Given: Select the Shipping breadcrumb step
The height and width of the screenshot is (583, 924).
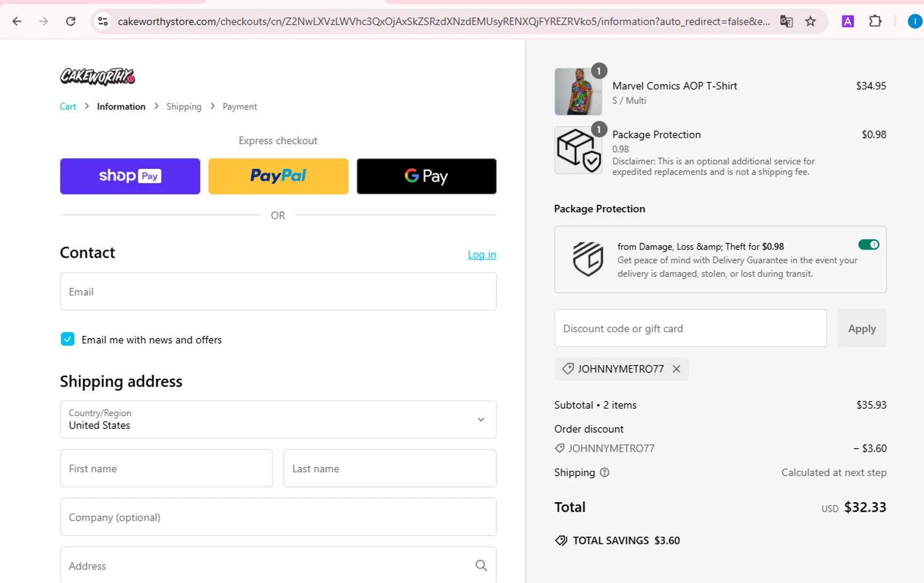Looking at the screenshot, I should 184,107.
